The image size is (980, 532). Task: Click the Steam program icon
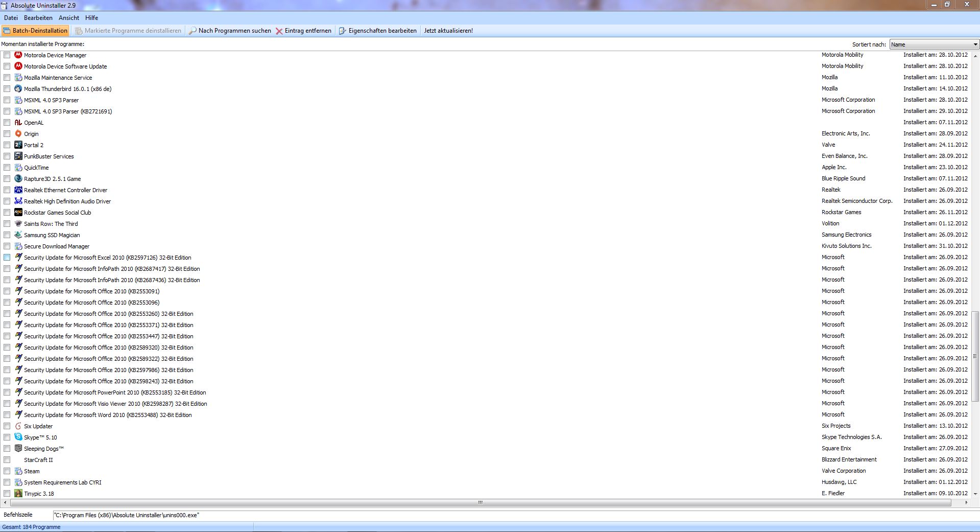tap(18, 471)
